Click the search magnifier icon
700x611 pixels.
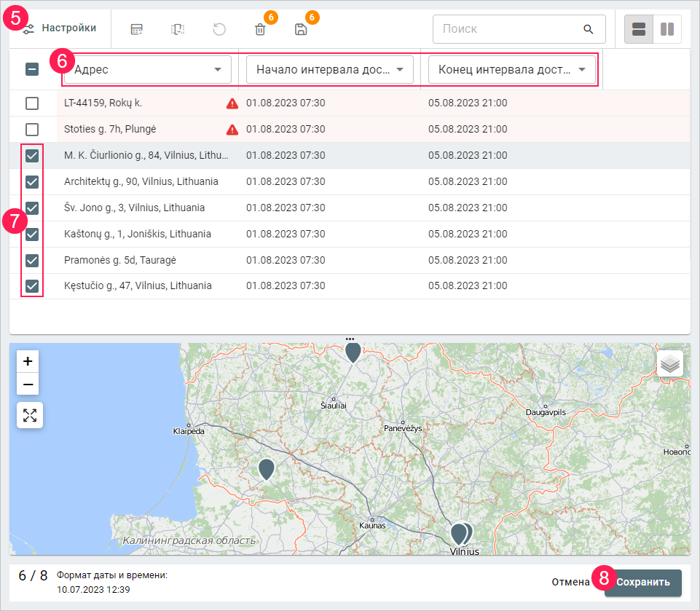coord(588,30)
